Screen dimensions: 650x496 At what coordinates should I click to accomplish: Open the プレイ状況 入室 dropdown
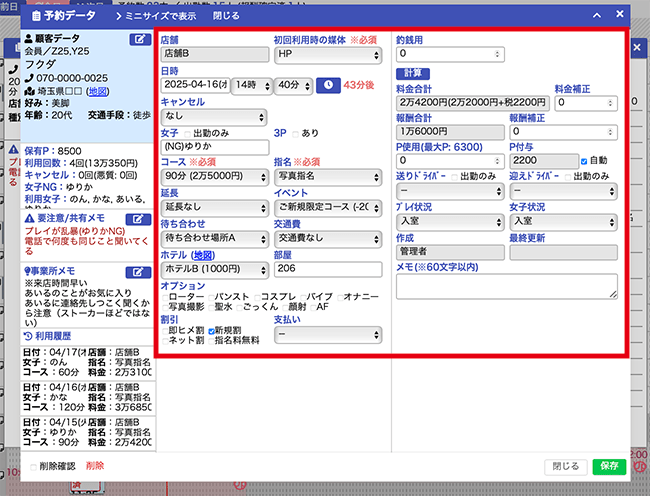pos(450,222)
